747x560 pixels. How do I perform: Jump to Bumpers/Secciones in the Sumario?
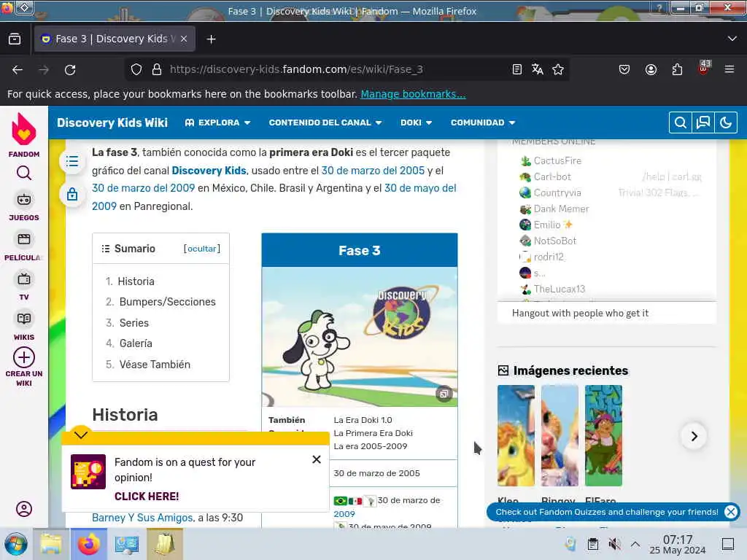167,302
